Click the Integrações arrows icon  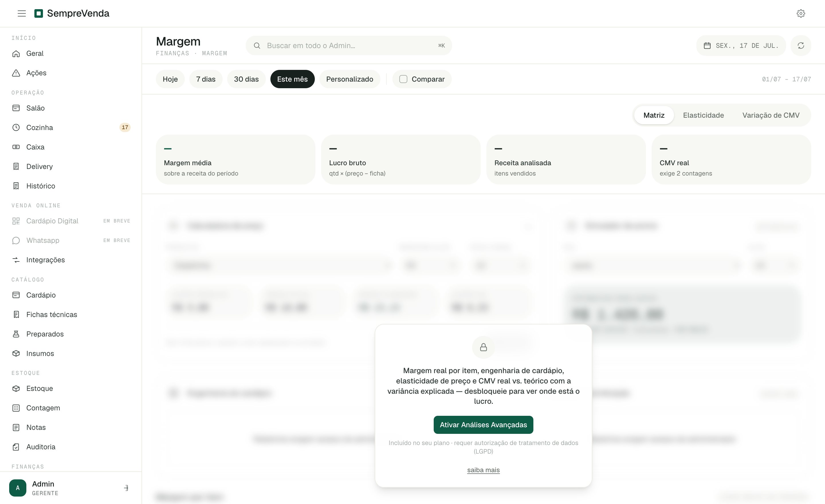click(16, 260)
